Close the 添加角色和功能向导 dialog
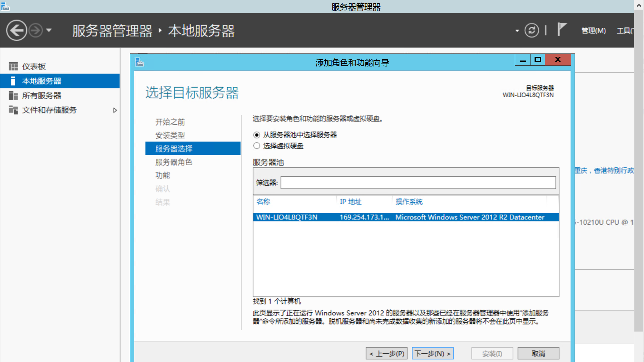Viewport: 644px width, 362px height. [x=558, y=60]
